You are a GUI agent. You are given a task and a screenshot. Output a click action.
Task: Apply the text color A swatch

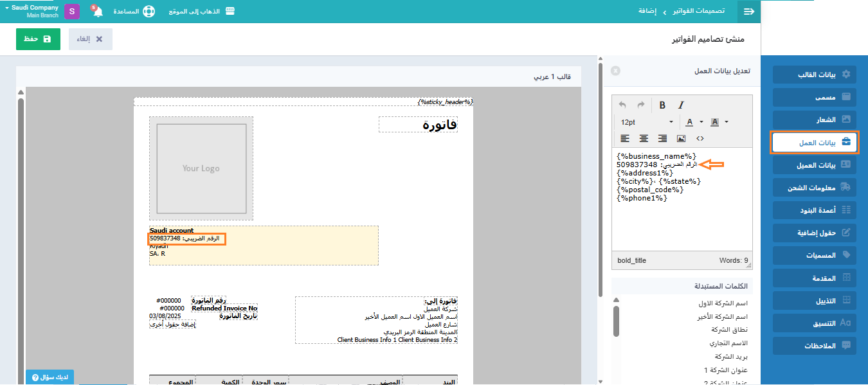(689, 122)
